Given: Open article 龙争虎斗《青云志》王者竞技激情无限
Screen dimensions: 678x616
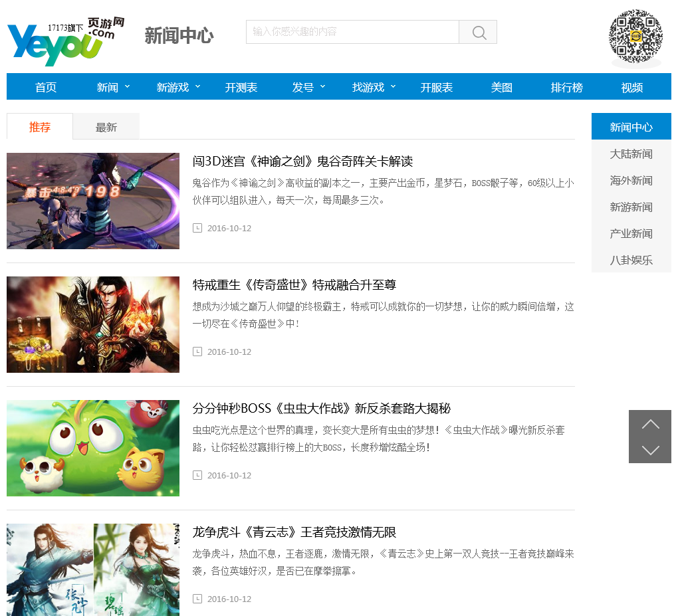Looking at the screenshot, I should 294,532.
